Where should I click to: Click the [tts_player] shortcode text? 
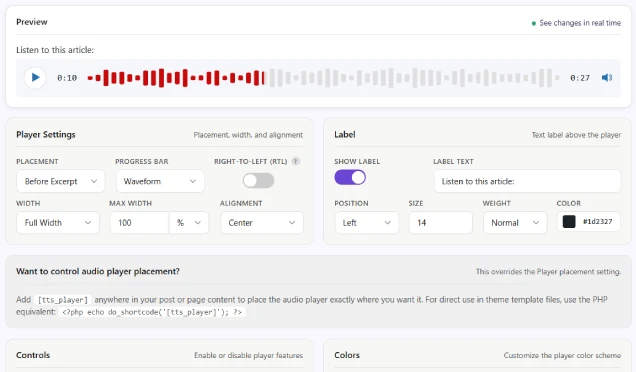pos(63,300)
